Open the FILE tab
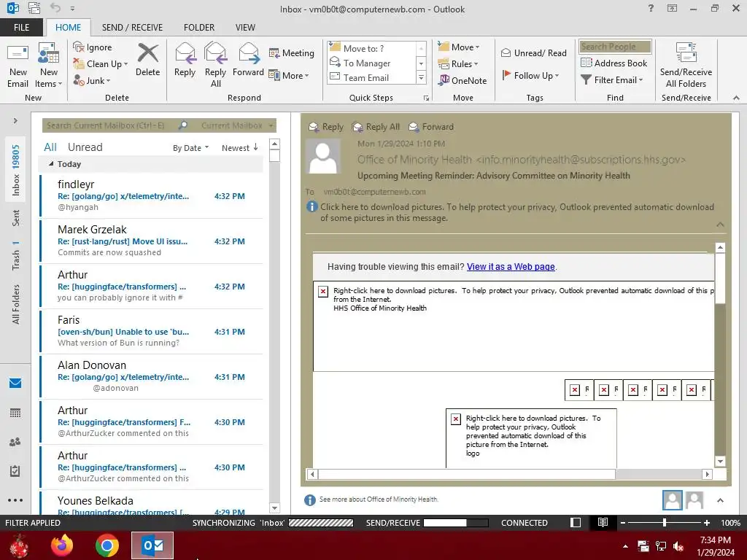 (x=21, y=28)
